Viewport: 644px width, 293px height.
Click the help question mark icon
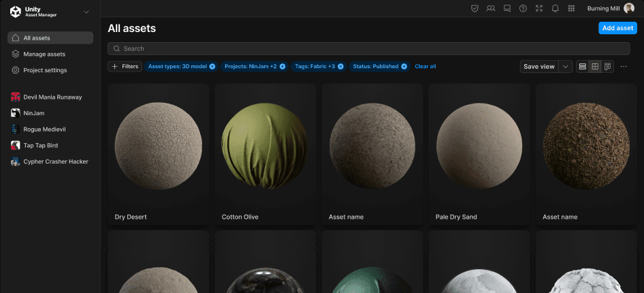pyautogui.click(x=523, y=8)
